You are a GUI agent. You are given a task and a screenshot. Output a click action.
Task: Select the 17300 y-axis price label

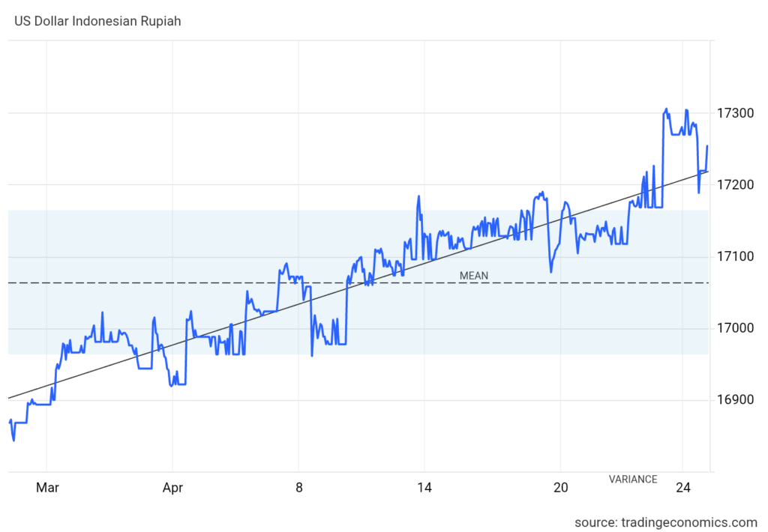click(734, 113)
